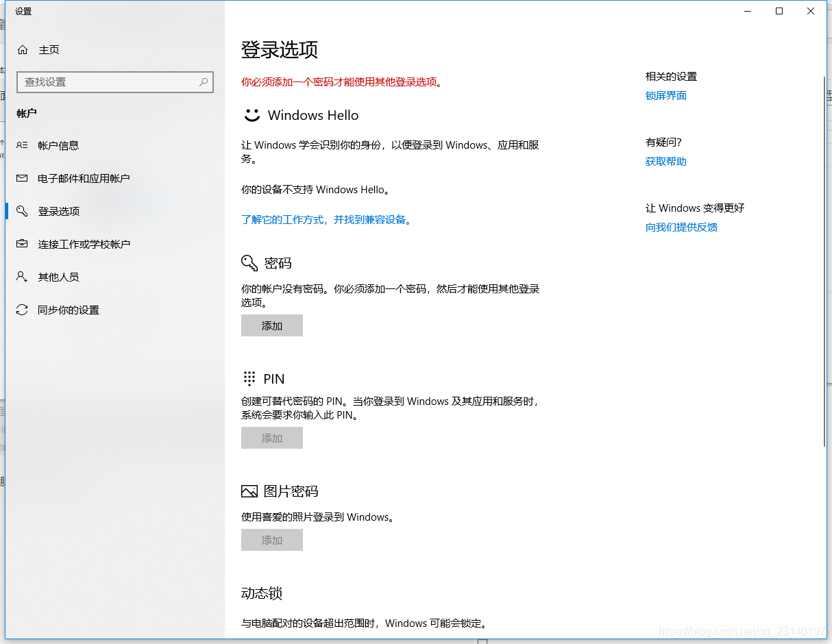The height and width of the screenshot is (644, 832).
Task: Open the 帐户信息 page
Action: click(x=115, y=145)
